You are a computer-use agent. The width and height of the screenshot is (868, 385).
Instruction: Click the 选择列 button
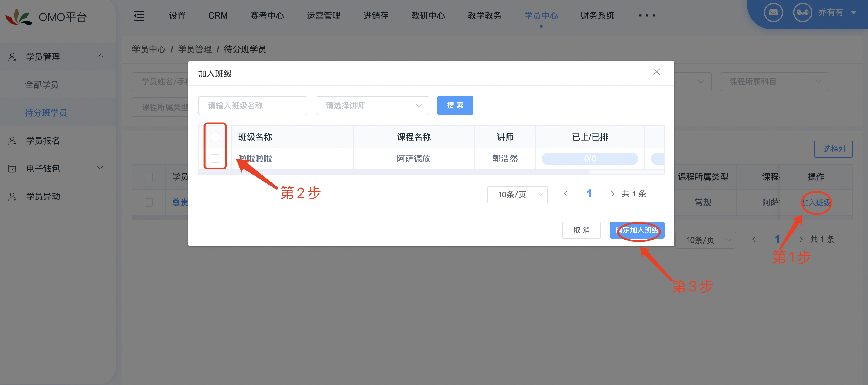[x=833, y=149]
